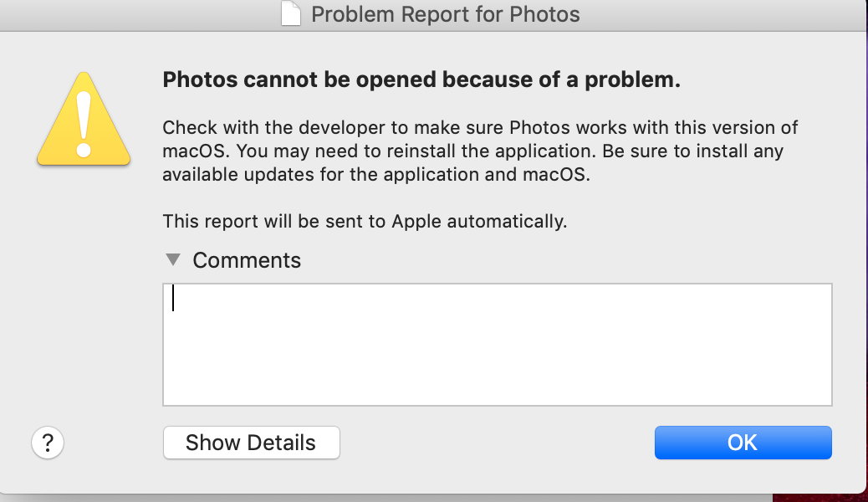Click the Comments section label
868x502 pixels.
247,260
